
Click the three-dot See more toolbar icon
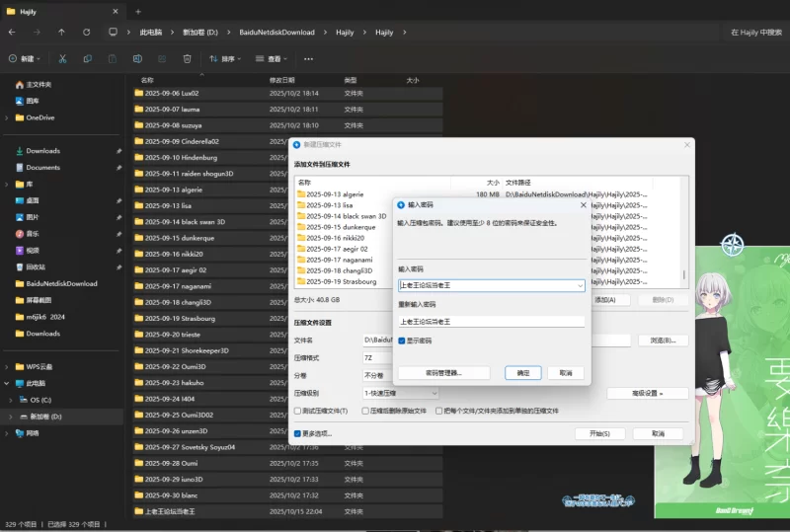point(308,58)
